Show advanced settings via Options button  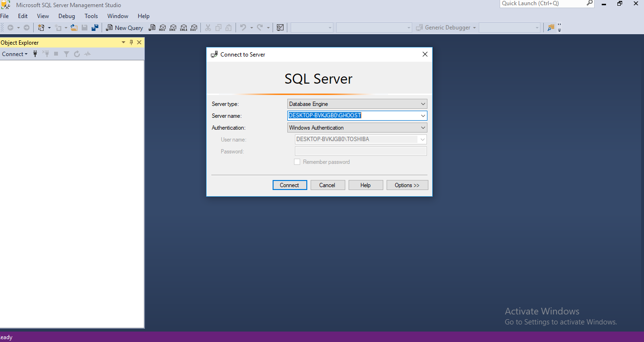407,185
